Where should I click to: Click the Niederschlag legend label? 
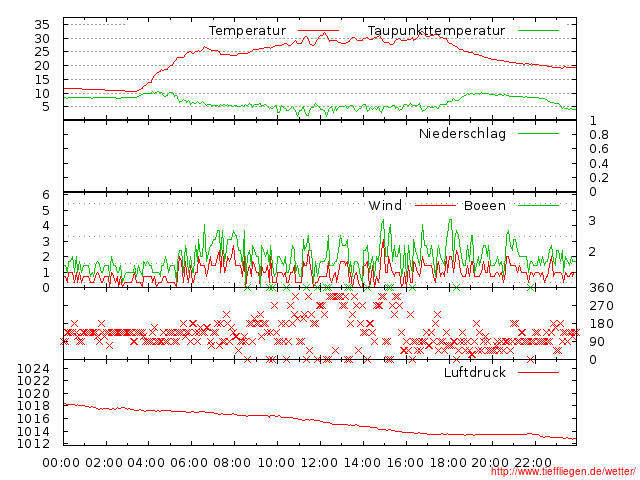(x=462, y=134)
